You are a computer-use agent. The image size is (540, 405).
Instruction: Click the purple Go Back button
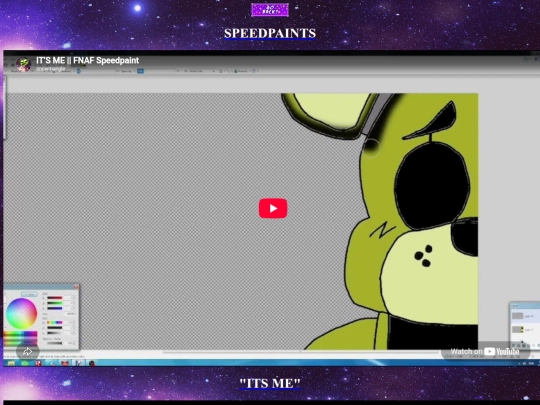(270, 10)
